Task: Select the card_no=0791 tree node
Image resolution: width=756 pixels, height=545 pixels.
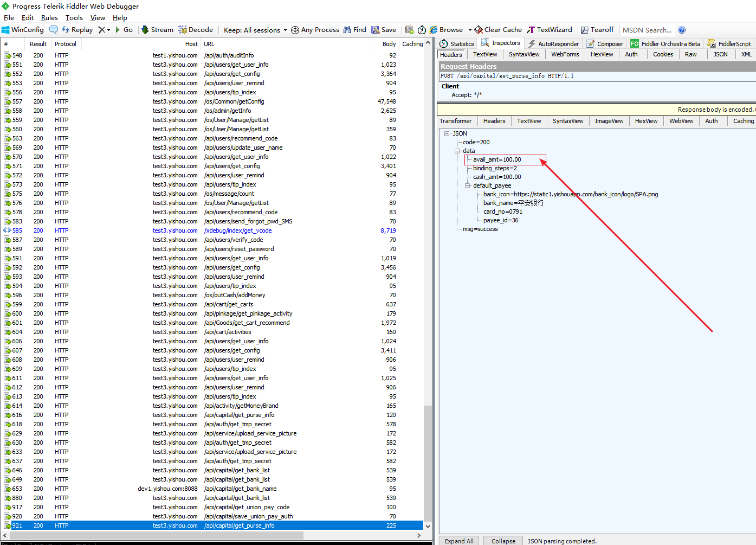Action: 503,211
